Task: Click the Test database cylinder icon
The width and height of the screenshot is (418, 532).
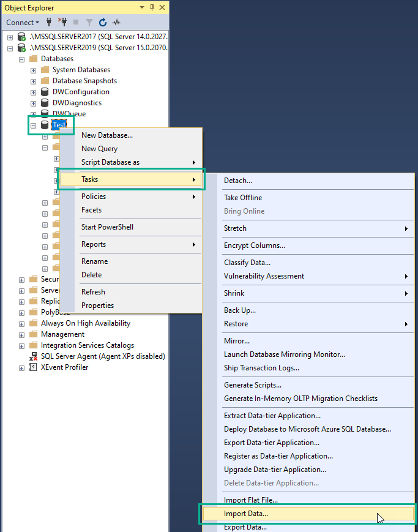Action: point(45,125)
